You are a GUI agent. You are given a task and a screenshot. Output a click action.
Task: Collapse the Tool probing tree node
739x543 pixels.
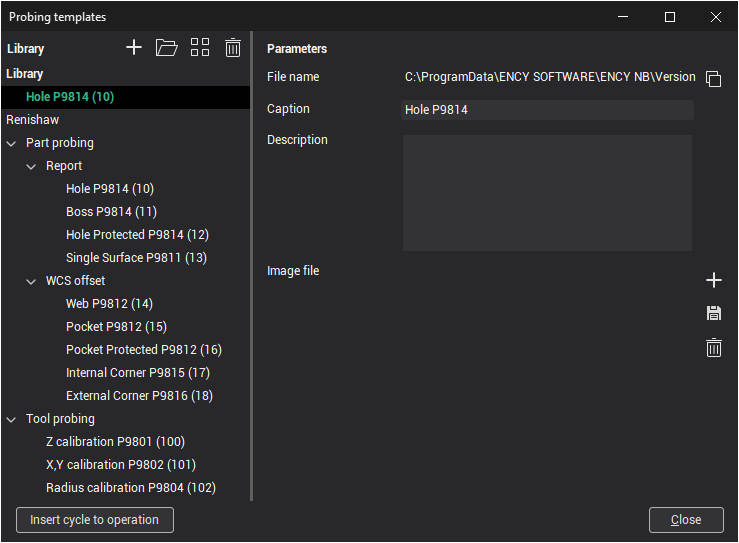pos(12,419)
